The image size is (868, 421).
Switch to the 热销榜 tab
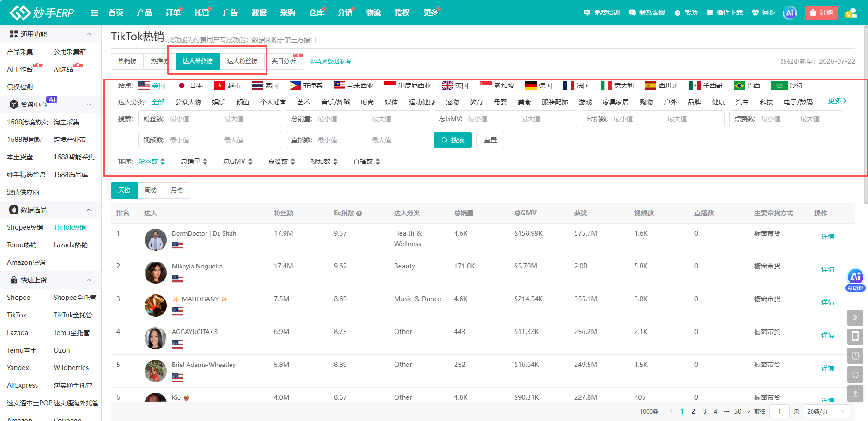(x=127, y=61)
